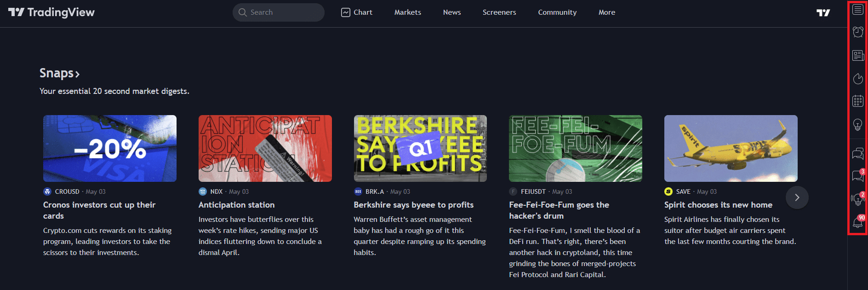The width and height of the screenshot is (868, 290).
Task: Click the 'Crypto.com cuts rewards' description text
Action: [x=108, y=242]
